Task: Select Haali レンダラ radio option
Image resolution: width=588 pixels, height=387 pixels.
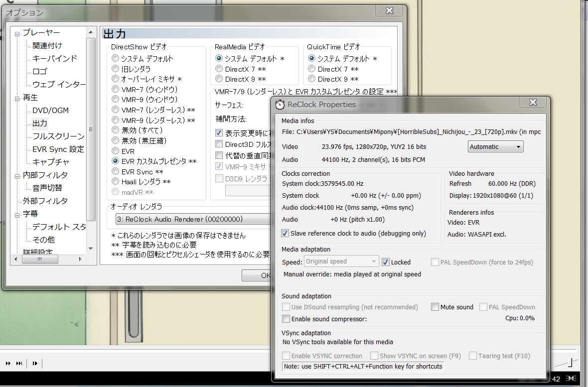Action: (115, 181)
